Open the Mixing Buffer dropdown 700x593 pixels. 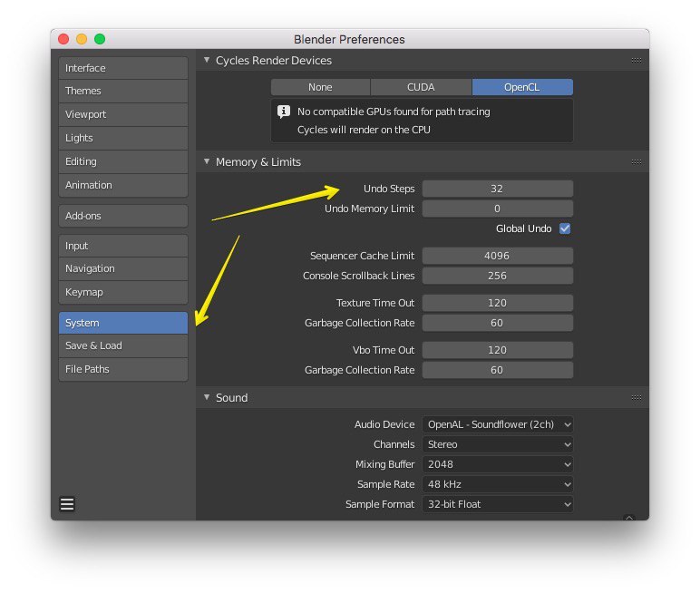point(497,464)
